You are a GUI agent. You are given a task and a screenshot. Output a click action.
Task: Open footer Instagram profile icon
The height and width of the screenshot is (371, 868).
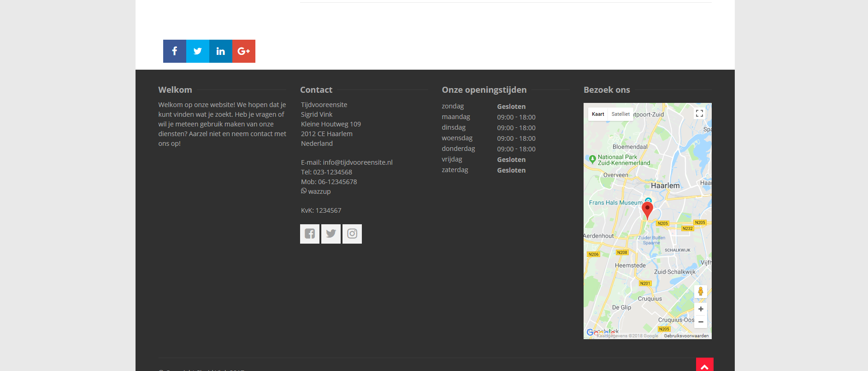[352, 234]
